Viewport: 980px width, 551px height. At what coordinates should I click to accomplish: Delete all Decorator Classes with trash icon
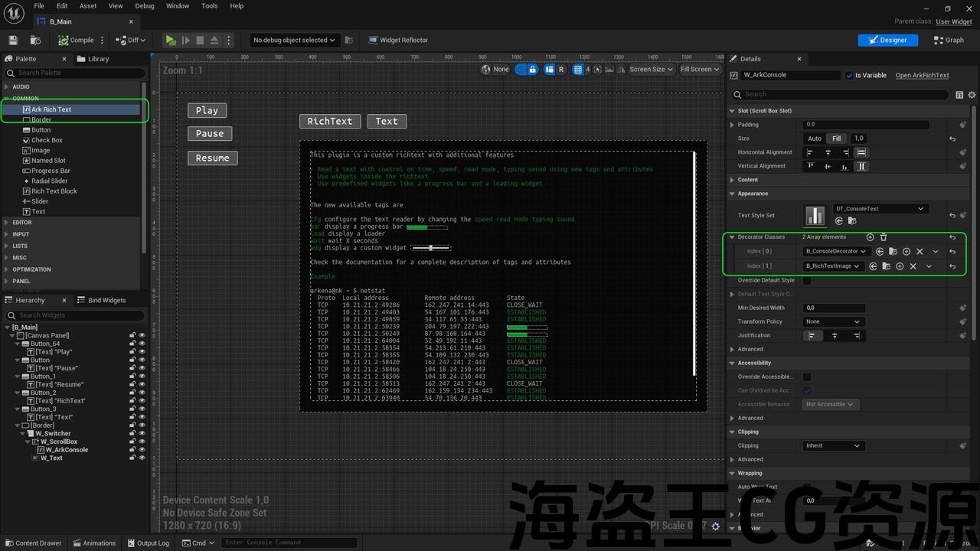click(x=884, y=237)
